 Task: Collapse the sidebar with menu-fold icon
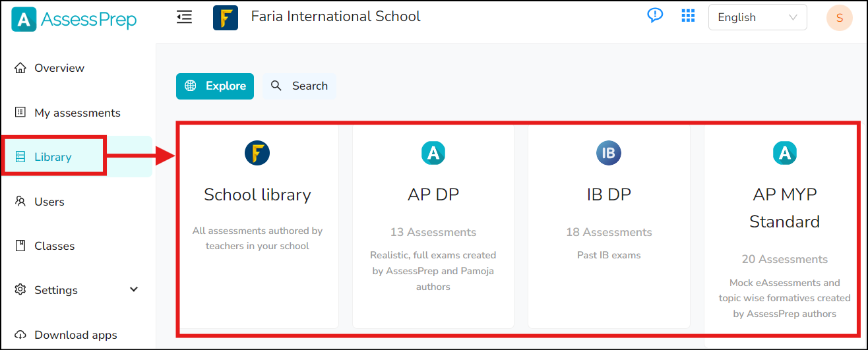185,17
